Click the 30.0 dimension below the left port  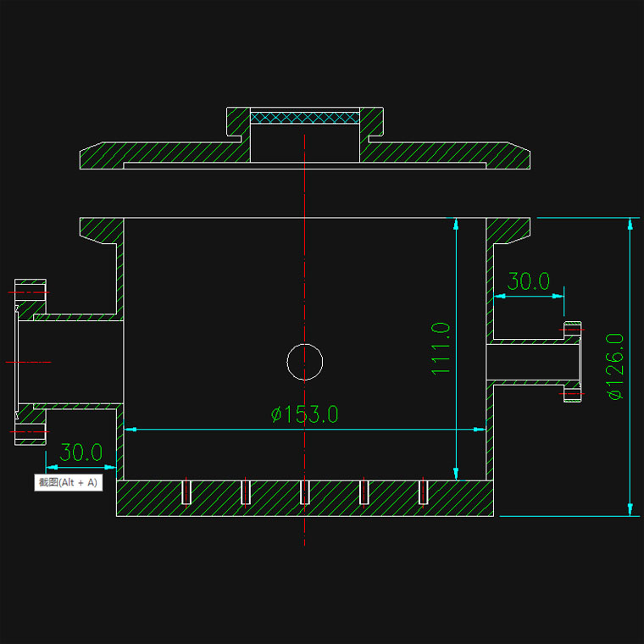tap(80, 452)
